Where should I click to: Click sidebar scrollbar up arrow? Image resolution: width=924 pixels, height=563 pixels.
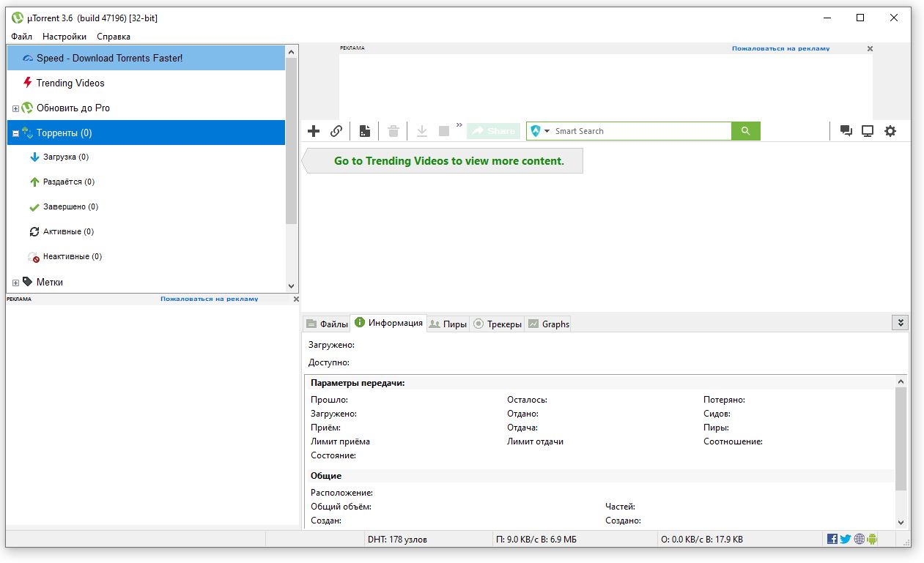[292, 52]
